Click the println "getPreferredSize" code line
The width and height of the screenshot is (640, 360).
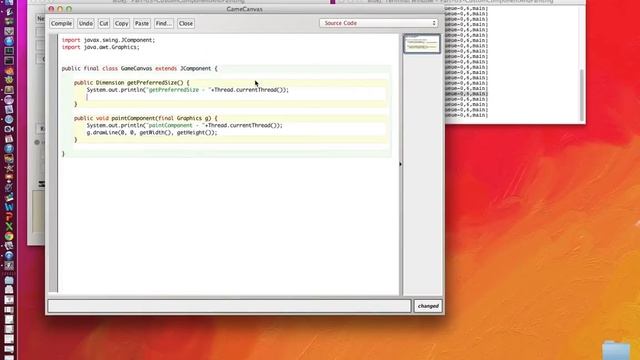(187, 90)
